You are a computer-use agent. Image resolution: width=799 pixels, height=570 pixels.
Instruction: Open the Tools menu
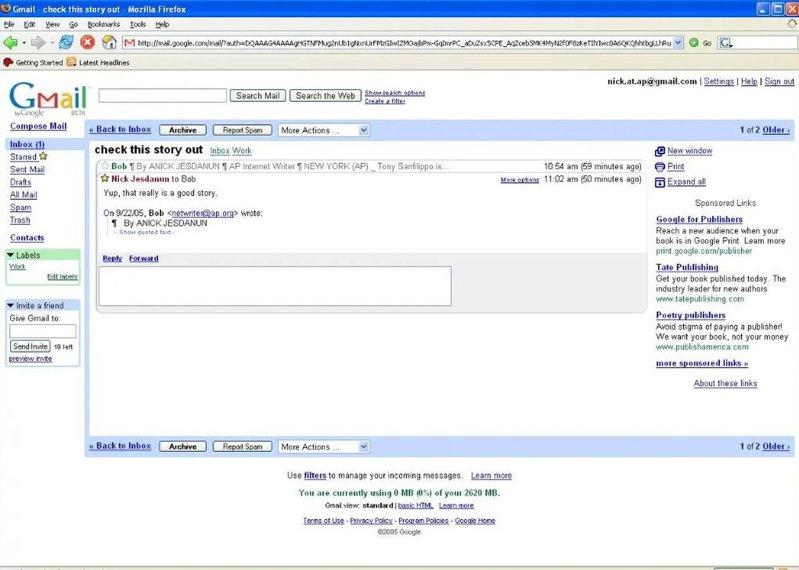(138, 23)
